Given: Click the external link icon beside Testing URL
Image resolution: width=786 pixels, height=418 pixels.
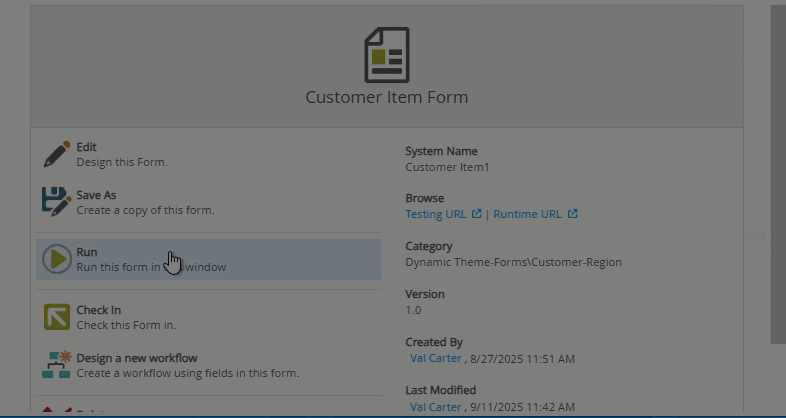Looking at the screenshot, I should (x=476, y=214).
